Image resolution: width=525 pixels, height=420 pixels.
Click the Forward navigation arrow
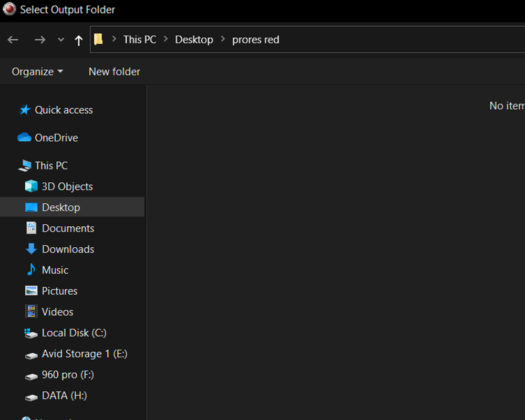click(40, 40)
